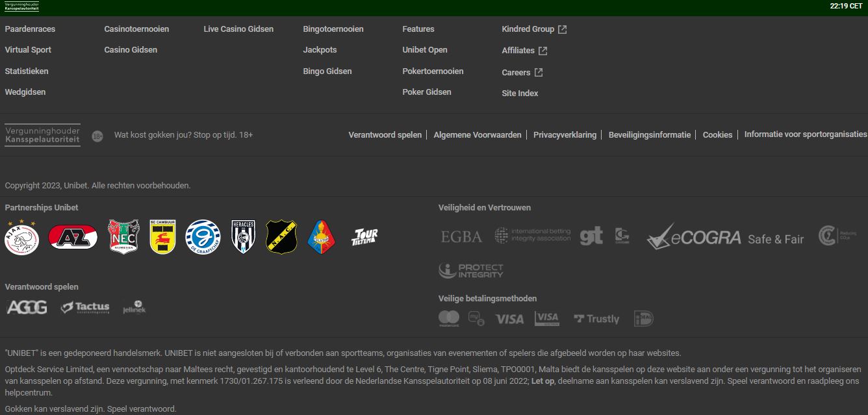This screenshot has width=868, height=415.
Task: Click the 'Veilige betalingsmethoden' heading
Action: (488, 299)
